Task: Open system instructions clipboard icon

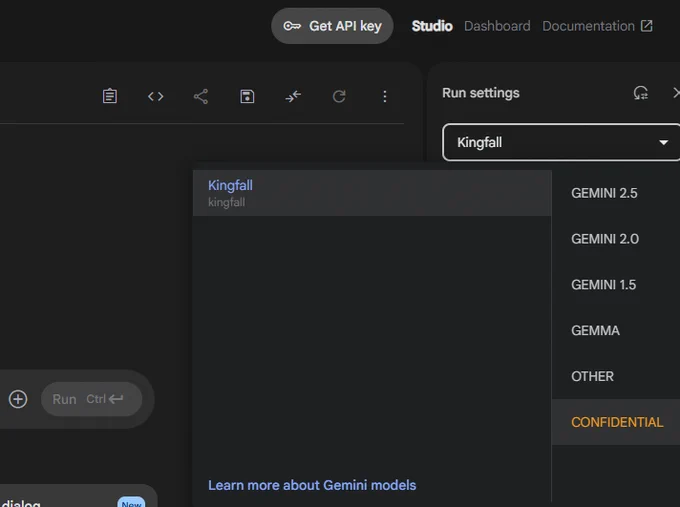Action: [110, 96]
